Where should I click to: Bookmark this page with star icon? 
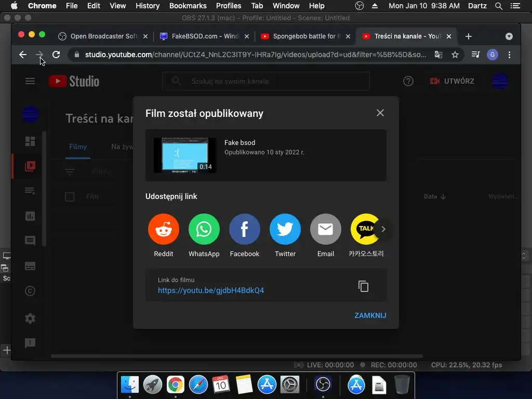pos(455,55)
